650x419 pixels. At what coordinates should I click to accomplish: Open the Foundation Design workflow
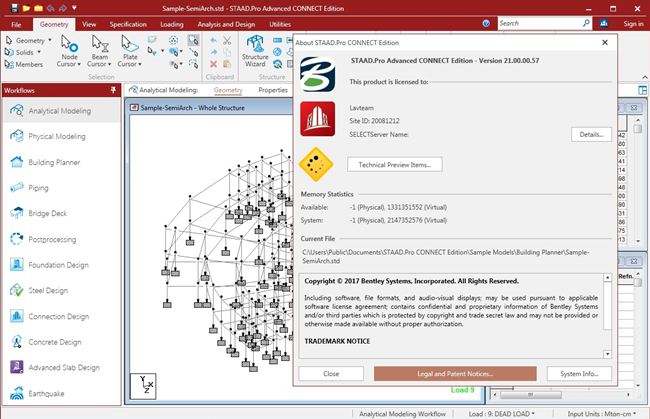point(61,265)
